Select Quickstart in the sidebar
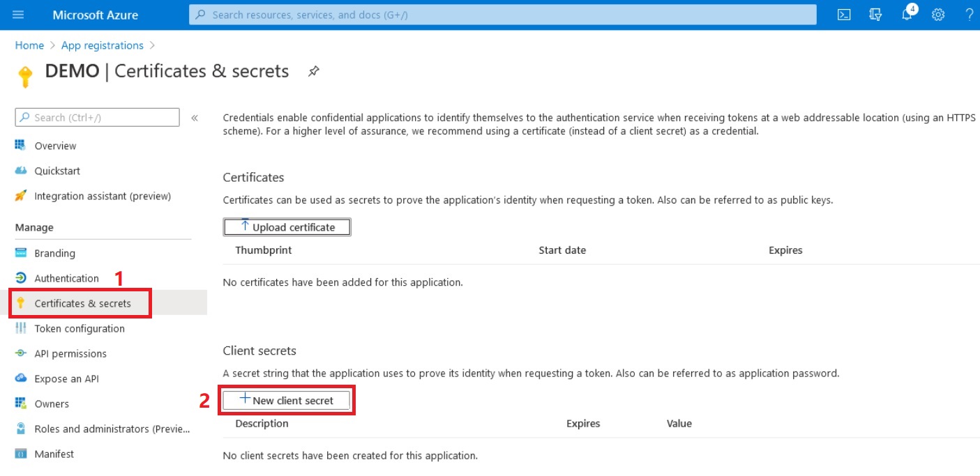The height and width of the screenshot is (476, 980). [57, 171]
